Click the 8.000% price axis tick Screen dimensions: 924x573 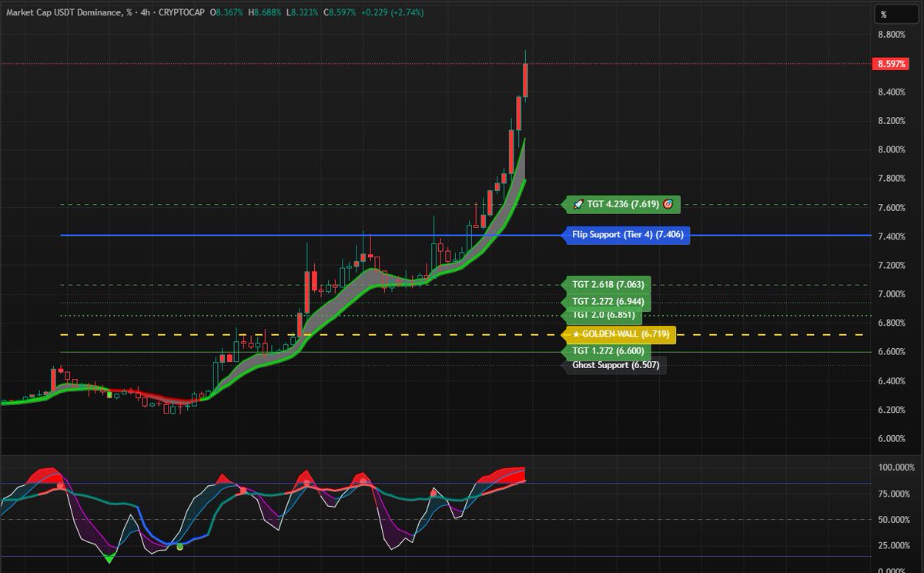click(x=890, y=150)
